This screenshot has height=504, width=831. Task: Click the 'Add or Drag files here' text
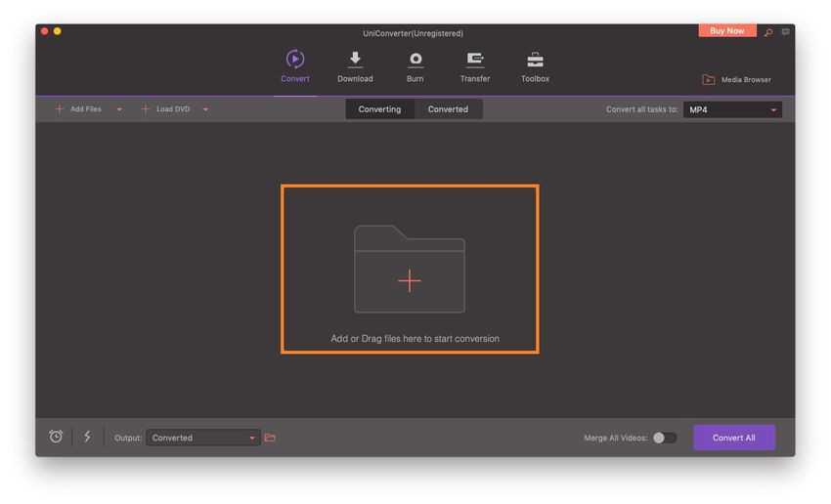click(x=415, y=338)
